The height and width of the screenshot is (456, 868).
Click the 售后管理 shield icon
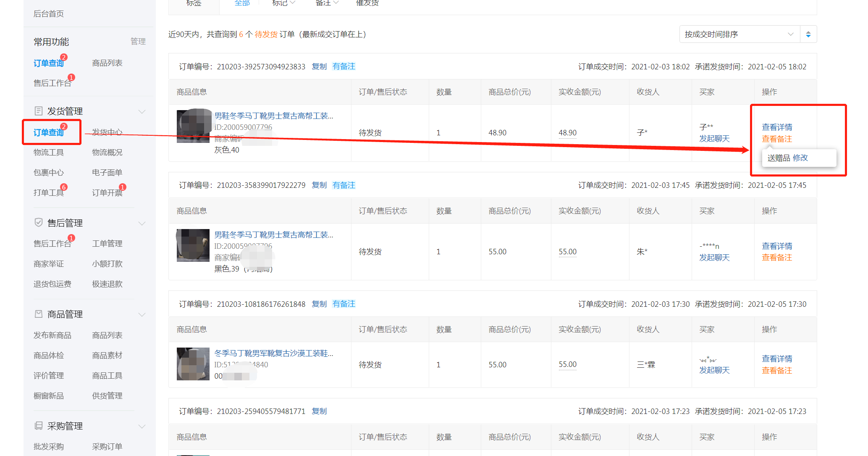38,223
